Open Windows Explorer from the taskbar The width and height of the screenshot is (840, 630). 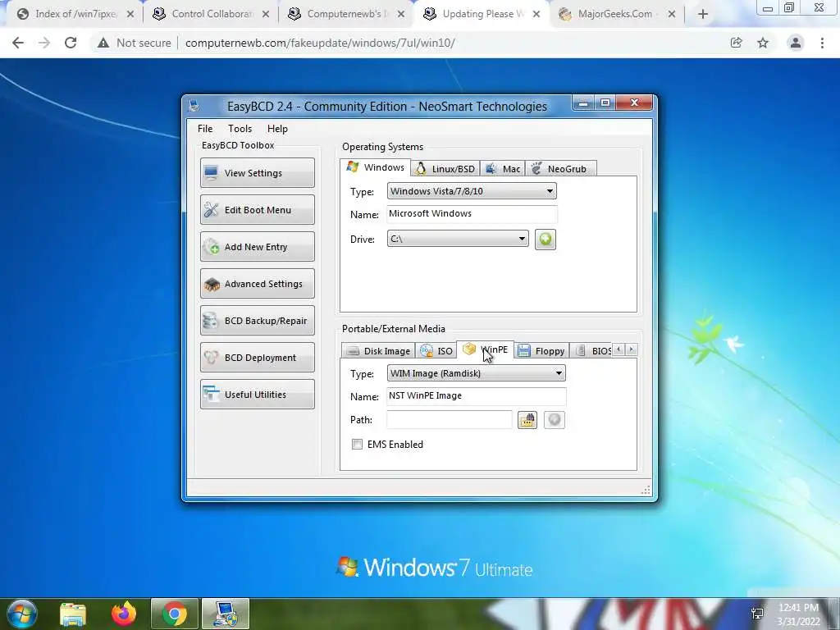73,614
